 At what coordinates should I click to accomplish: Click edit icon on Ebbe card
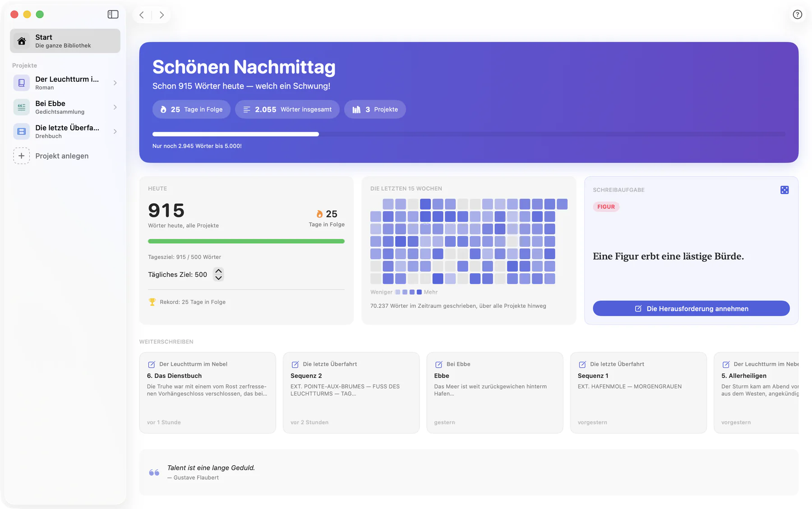438,364
